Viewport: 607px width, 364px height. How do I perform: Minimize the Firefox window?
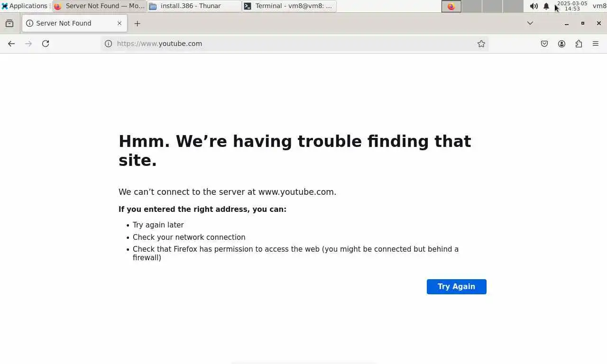click(566, 23)
